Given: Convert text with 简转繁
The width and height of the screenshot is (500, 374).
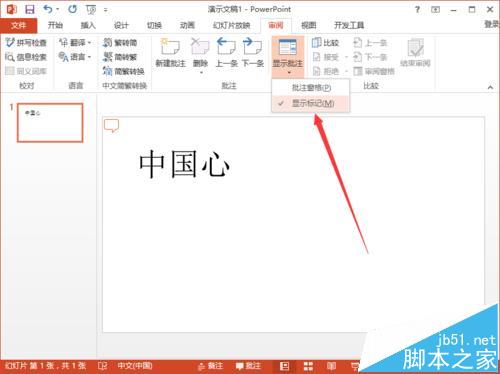Looking at the screenshot, I should pos(120,57).
